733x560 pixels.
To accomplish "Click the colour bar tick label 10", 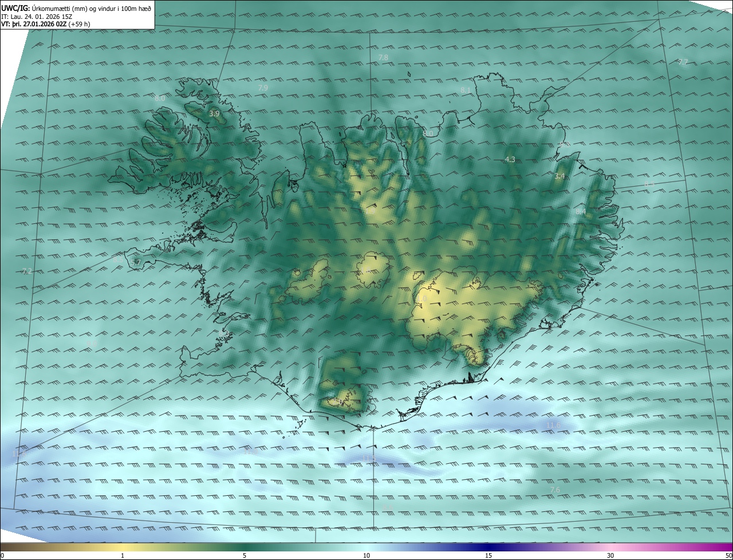I will (x=366, y=555).
